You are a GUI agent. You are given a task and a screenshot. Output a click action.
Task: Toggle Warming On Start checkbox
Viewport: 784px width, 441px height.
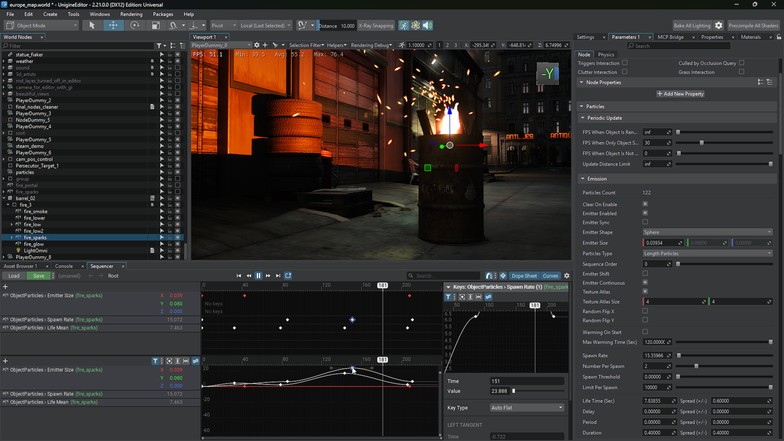pos(645,332)
